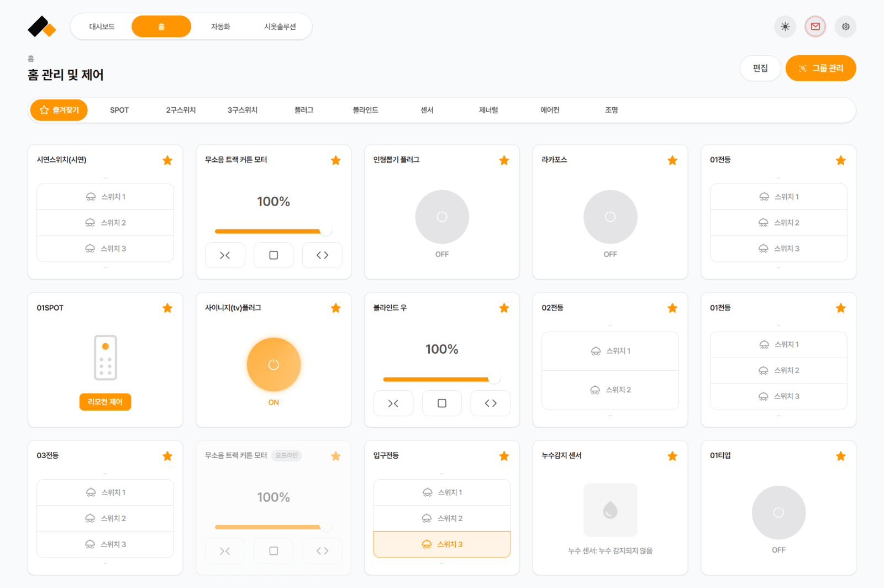Turn on 인형뽑기 플러그 power button
Image resolution: width=884 pixels, height=588 pixels.
click(x=442, y=217)
